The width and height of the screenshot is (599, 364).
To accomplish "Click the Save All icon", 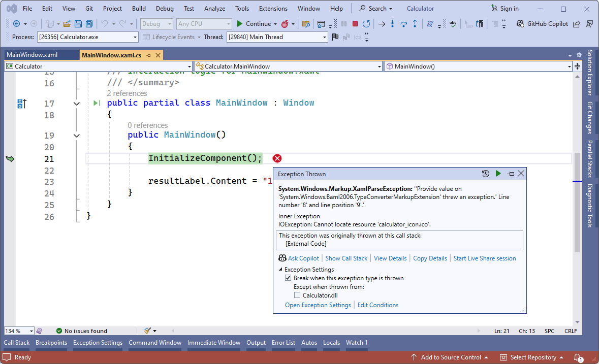I will coord(89,24).
